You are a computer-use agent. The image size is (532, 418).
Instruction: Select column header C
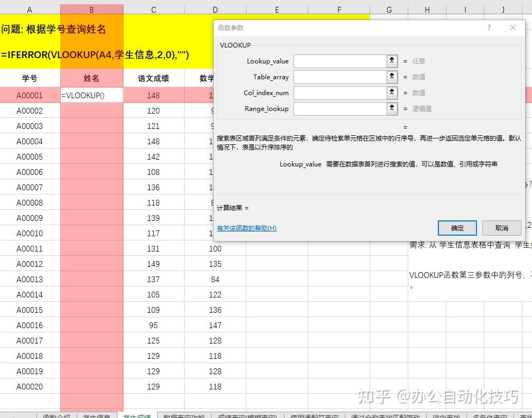click(153, 8)
